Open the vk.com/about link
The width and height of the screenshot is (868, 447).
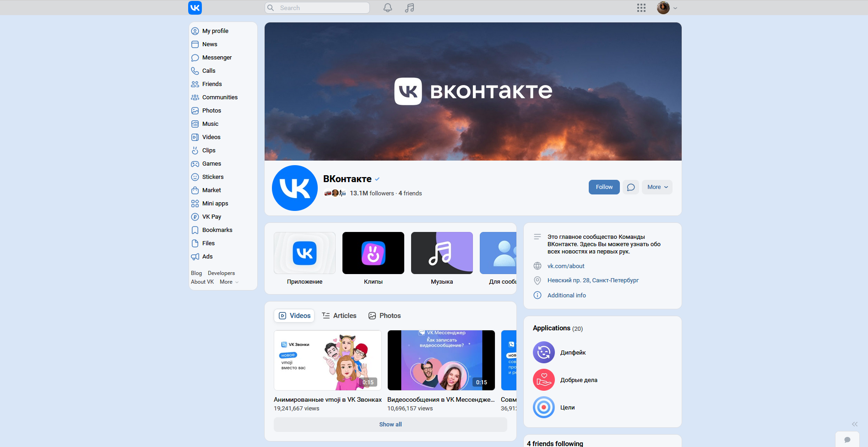pyautogui.click(x=566, y=266)
